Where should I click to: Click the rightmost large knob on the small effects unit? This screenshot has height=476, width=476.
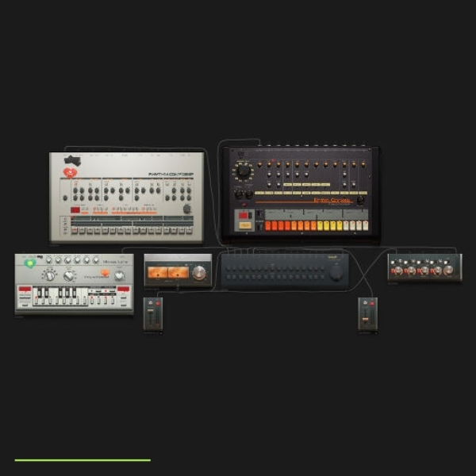coord(448,270)
